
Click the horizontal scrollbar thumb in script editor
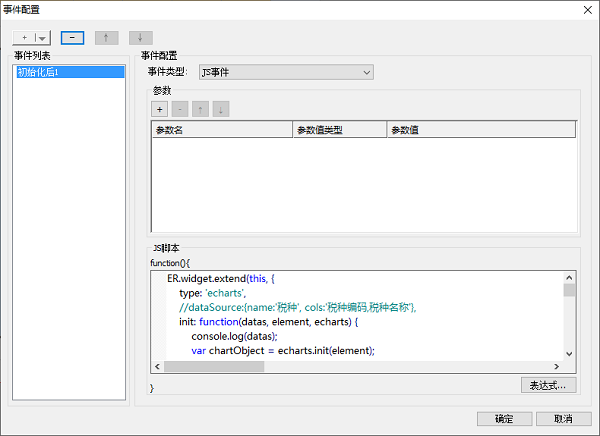(214, 367)
